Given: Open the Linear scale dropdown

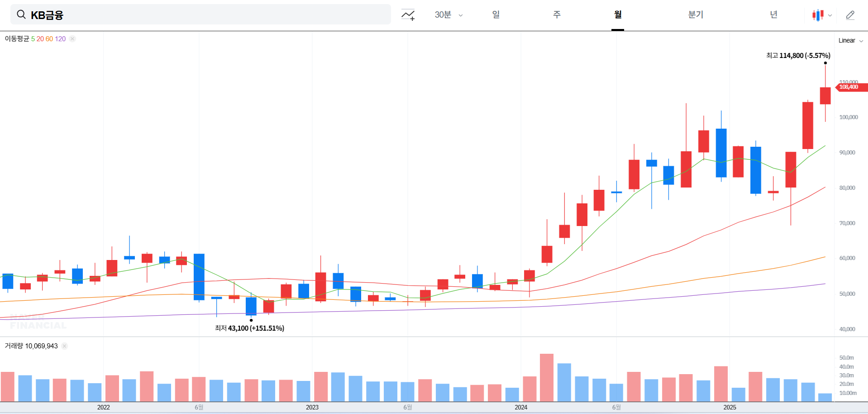Looking at the screenshot, I should point(851,40).
